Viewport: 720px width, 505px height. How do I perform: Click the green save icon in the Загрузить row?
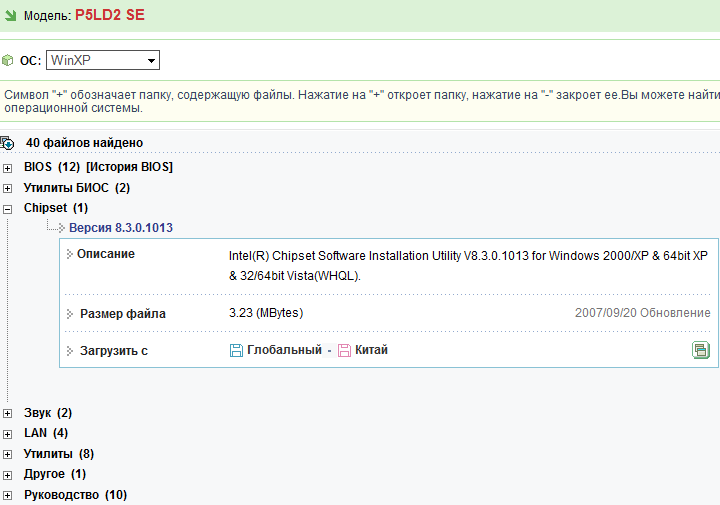pyautogui.click(x=701, y=350)
